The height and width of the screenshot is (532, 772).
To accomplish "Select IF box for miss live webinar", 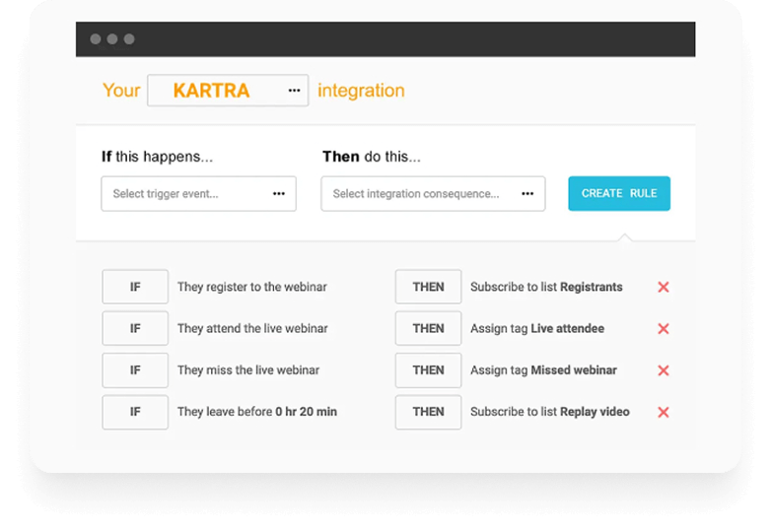I will point(135,370).
